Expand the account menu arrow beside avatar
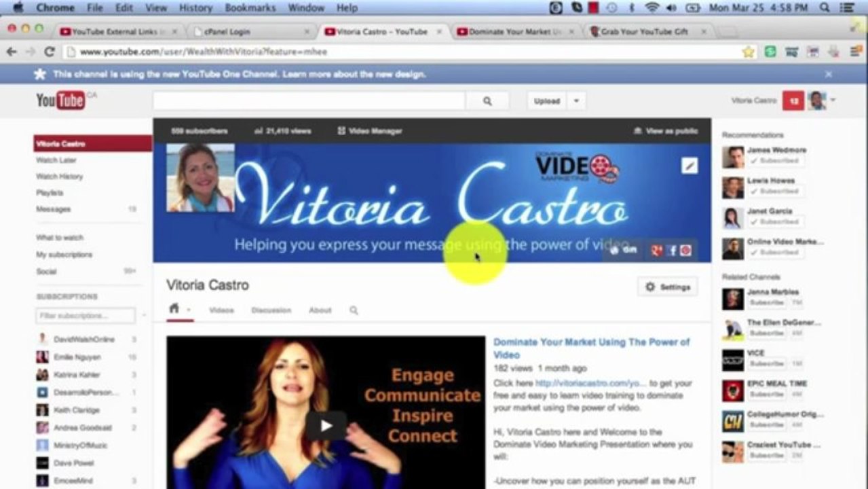 tap(833, 101)
